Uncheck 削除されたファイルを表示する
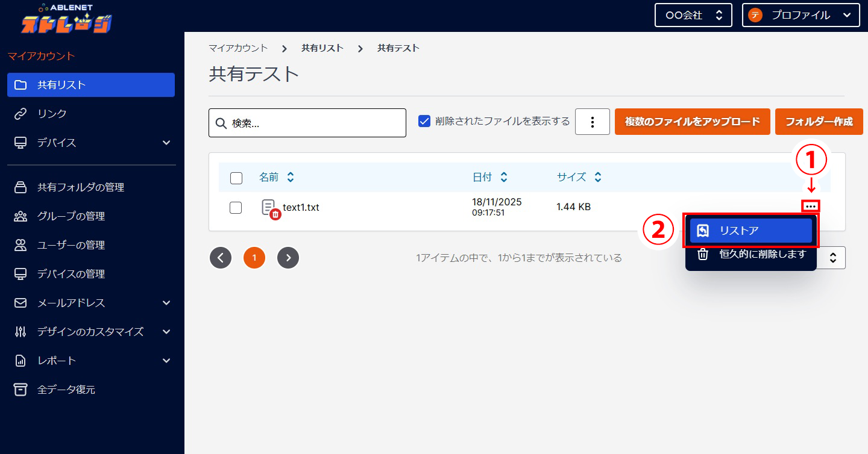The height and width of the screenshot is (454, 868). pyautogui.click(x=424, y=121)
